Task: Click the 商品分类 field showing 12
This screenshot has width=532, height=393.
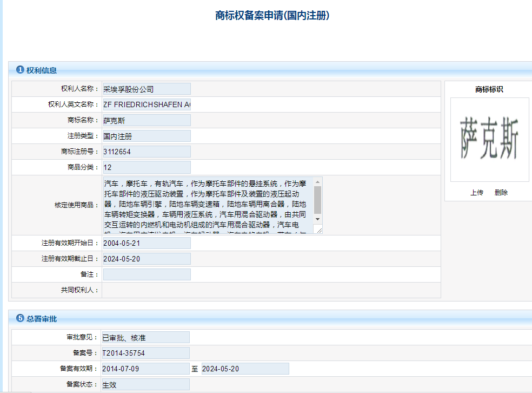Action: click(x=146, y=167)
